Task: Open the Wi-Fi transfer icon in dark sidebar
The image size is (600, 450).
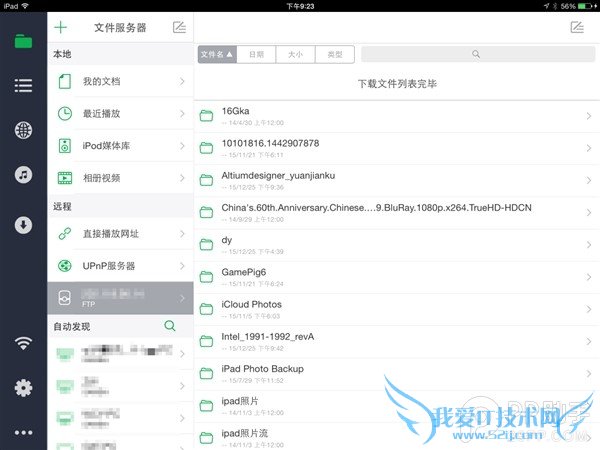Action: [23, 343]
